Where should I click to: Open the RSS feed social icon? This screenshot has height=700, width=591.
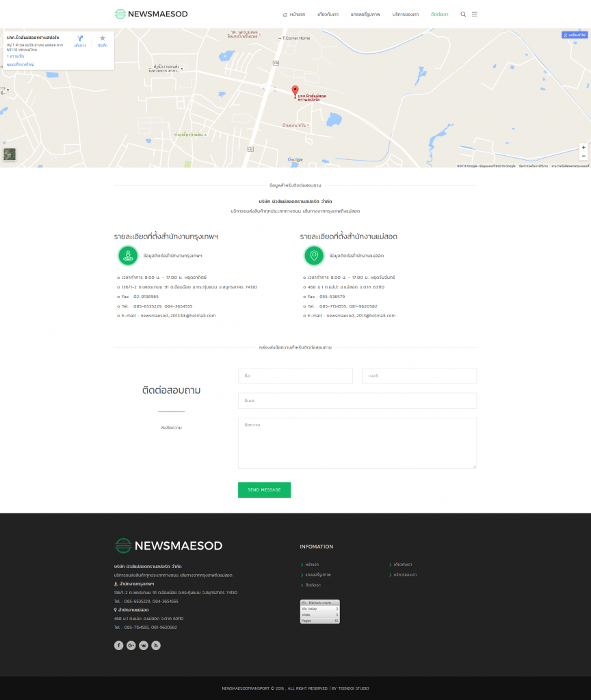click(x=156, y=645)
